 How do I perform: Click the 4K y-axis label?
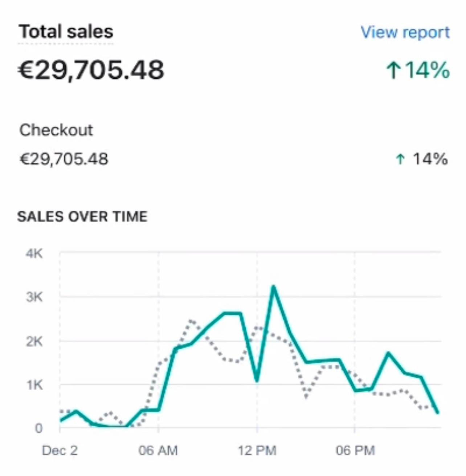coord(34,253)
